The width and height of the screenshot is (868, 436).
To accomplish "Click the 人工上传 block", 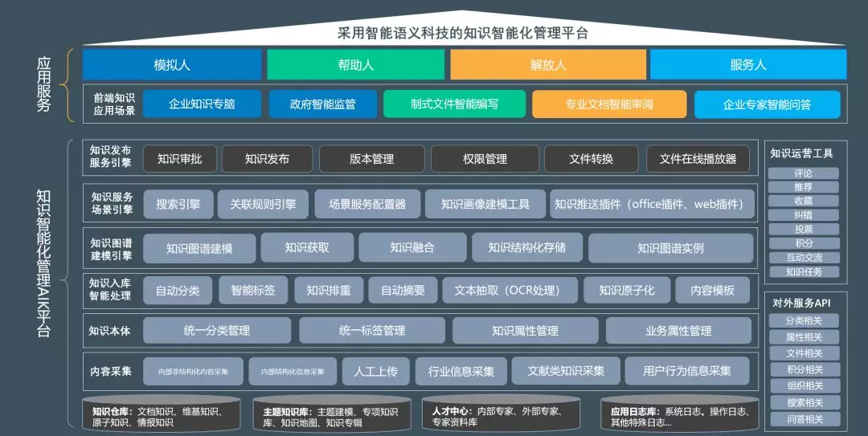I will coord(376,371).
